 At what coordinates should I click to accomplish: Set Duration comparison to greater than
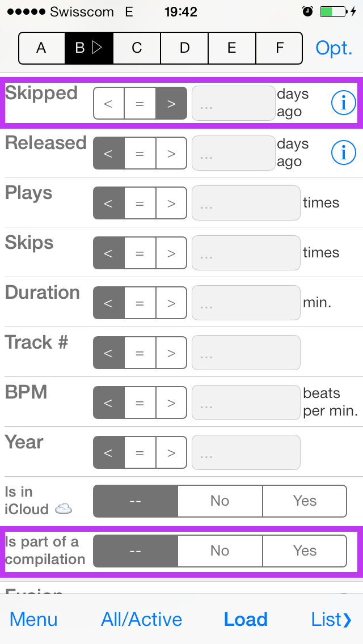[171, 303]
